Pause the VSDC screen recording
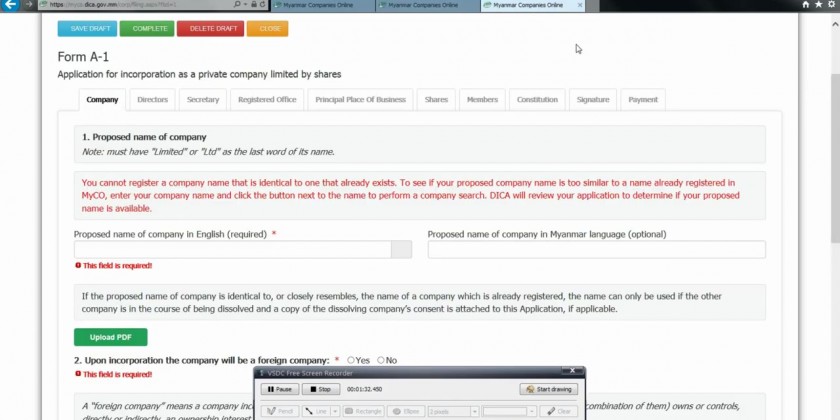 coord(279,389)
